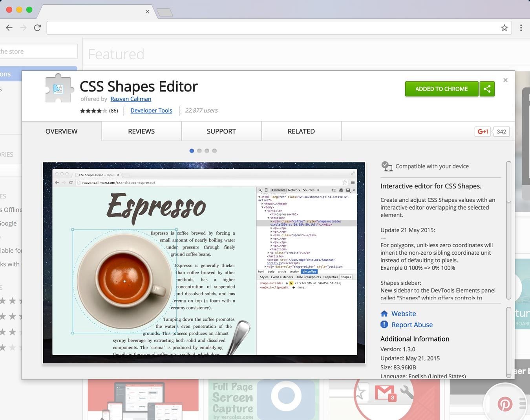Click the description panel scrollbar
530x420 pixels.
tap(509, 183)
